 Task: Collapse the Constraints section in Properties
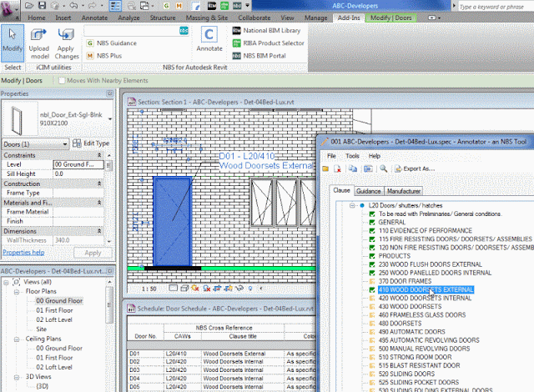pos(99,155)
